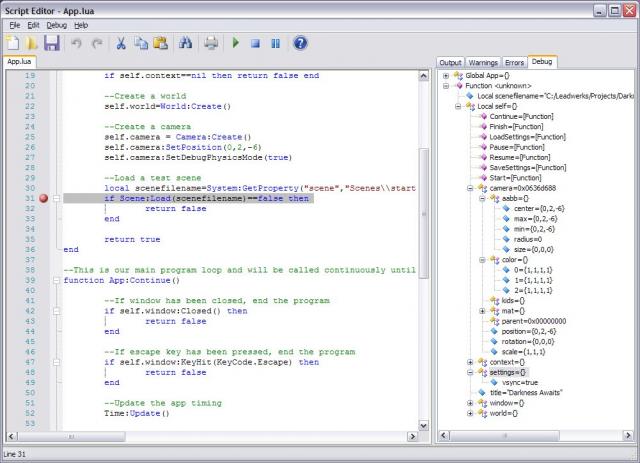Viewport: 640px width, 463px height.
Task: Click the Paste clipboard icon
Action: 158,43
